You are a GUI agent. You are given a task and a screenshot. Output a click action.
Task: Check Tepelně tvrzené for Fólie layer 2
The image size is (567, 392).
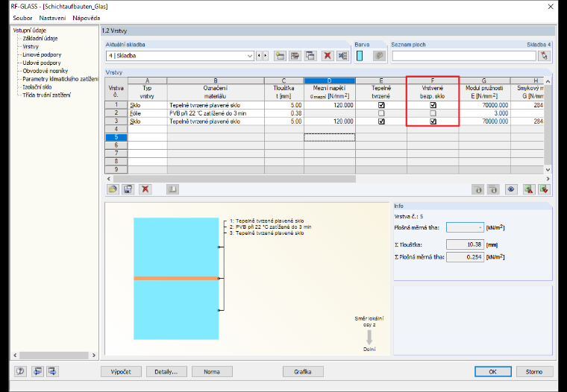381,113
